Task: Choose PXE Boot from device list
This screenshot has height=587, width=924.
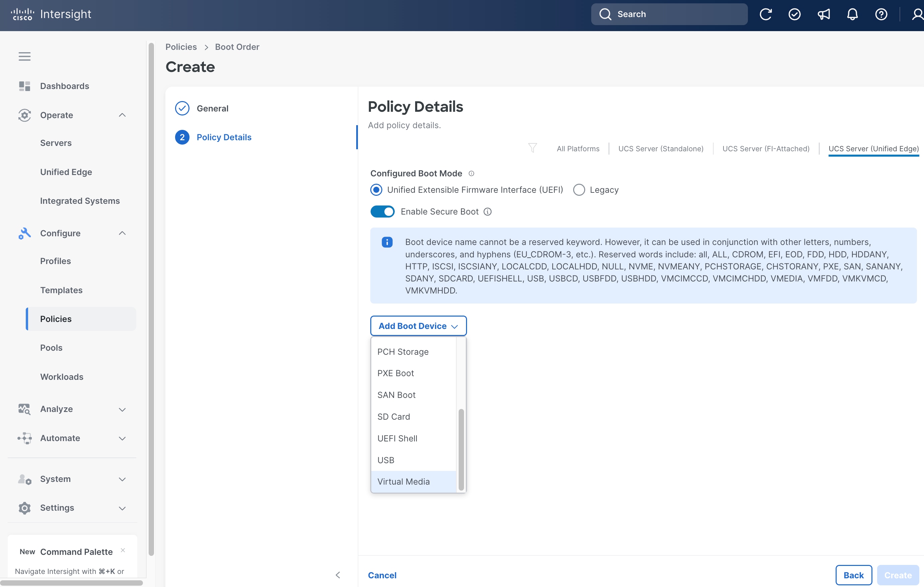Action: point(413,373)
